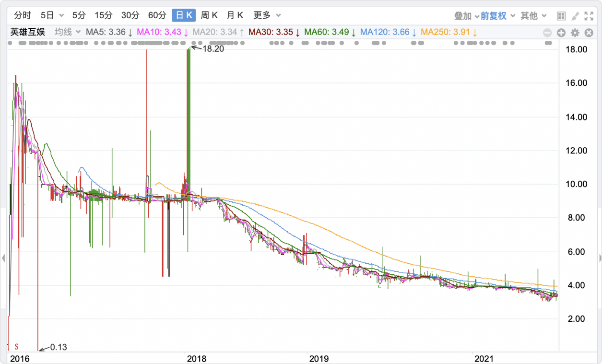Zoom in chart with plus icon
This screenshot has width=602, height=364.
(561, 33)
